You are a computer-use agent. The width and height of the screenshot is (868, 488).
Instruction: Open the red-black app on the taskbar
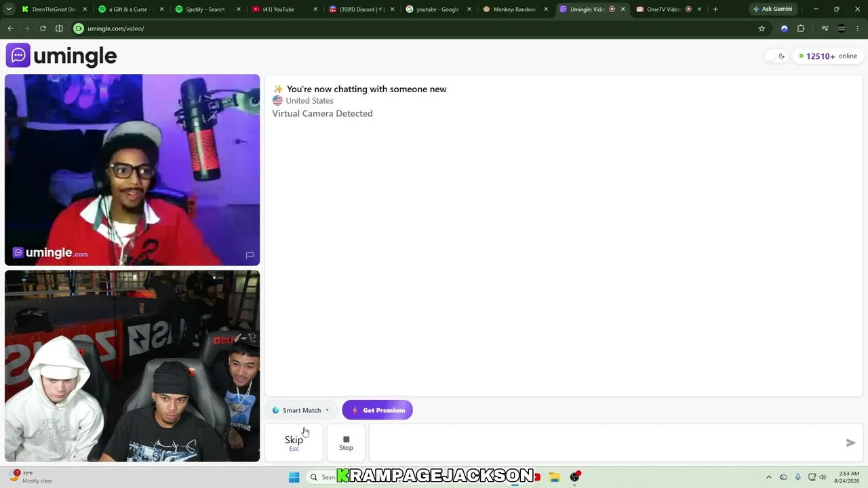[x=575, y=477]
